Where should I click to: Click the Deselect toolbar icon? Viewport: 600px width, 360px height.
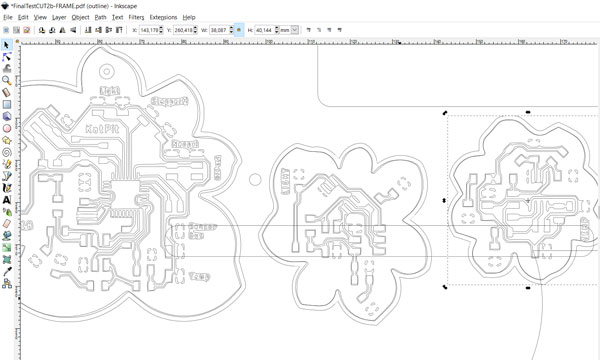tap(26, 29)
